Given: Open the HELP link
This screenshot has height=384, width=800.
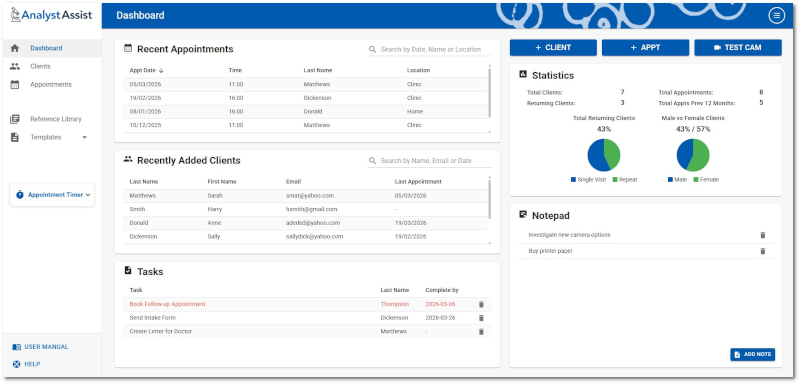Looking at the screenshot, I should pos(27,364).
